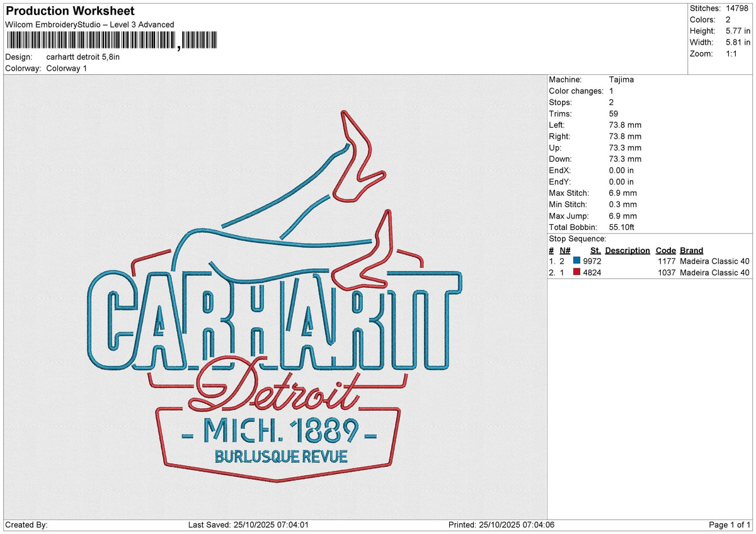The image size is (756, 534).
Task: Click the 'Brand' column header
Action: point(692,250)
